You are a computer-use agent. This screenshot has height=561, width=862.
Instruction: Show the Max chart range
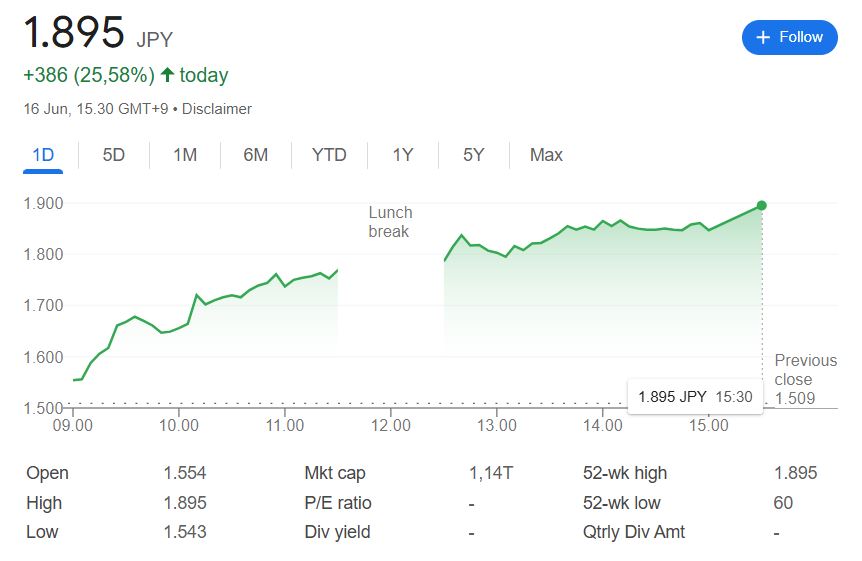(x=546, y=155)
